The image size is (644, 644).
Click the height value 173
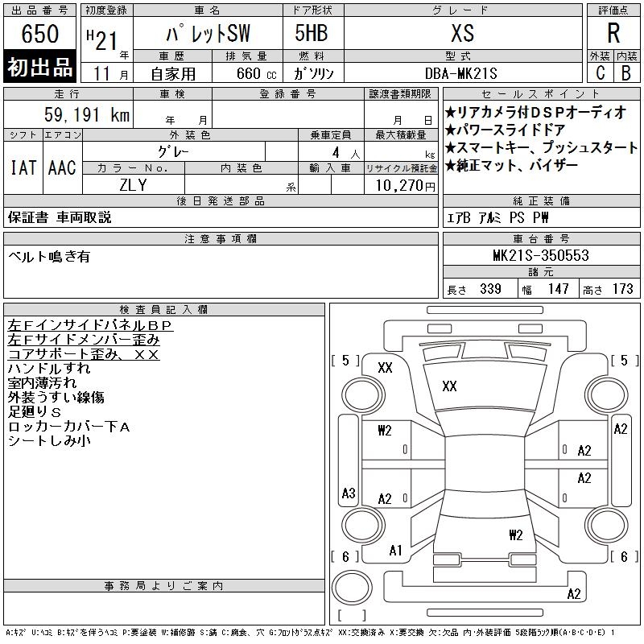[x=622, y=289]
